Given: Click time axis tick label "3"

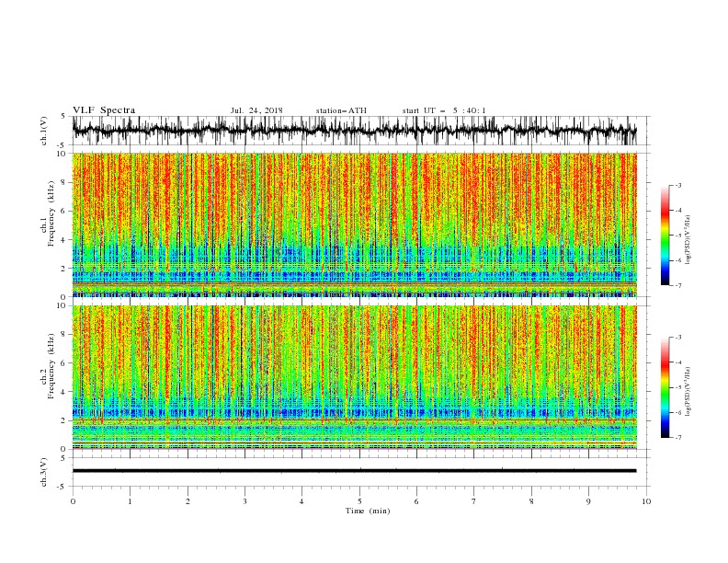Looking at the screenshot, I should (245, 501).
